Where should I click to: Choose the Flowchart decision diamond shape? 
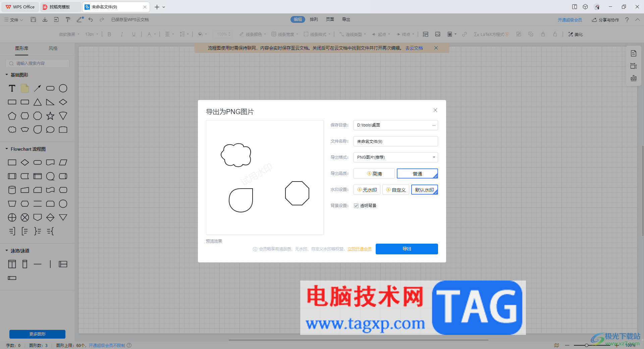[25, 162]
